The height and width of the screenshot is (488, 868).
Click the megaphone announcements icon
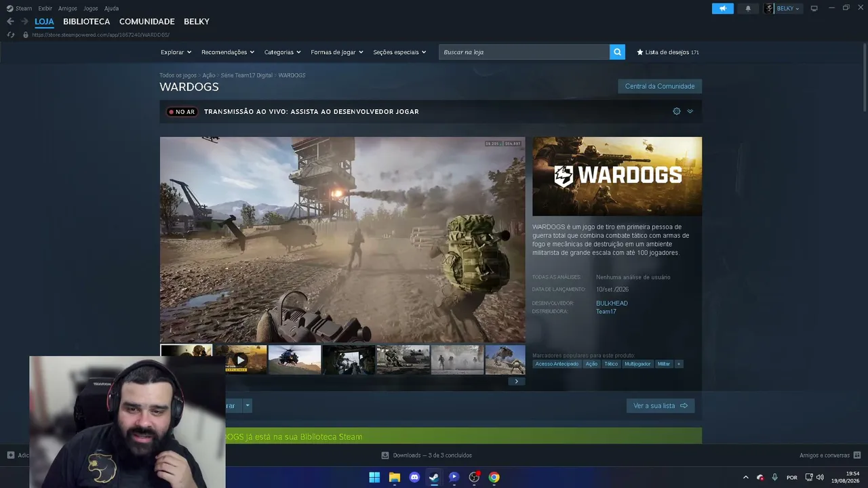pos(723,8)
